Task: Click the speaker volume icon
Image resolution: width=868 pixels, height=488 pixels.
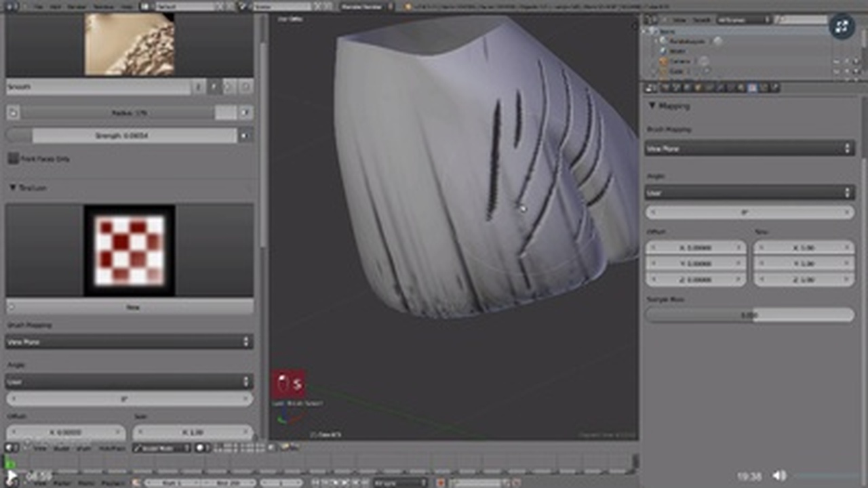Action: pos(780,476)
